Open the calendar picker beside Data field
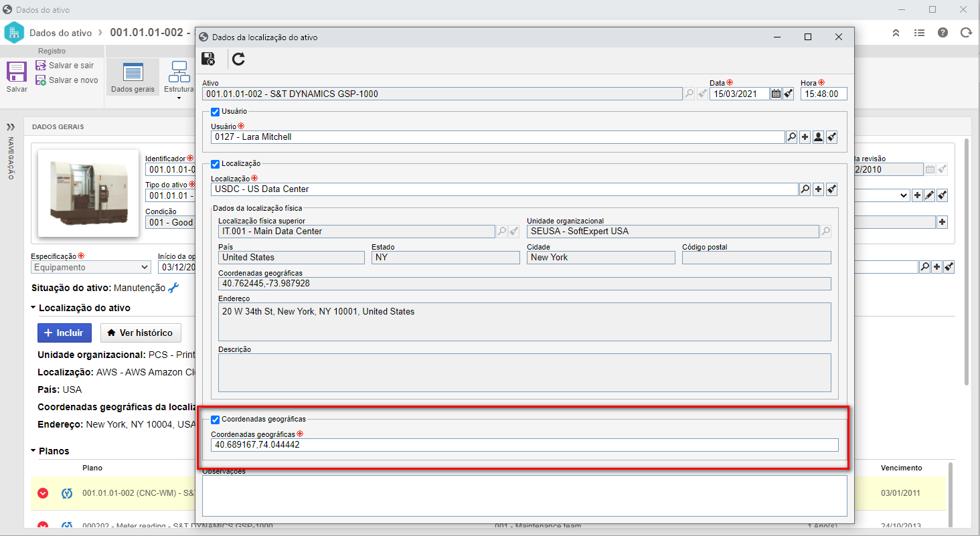The height and width of the screenshot is (536, 980). coord(776,94)
